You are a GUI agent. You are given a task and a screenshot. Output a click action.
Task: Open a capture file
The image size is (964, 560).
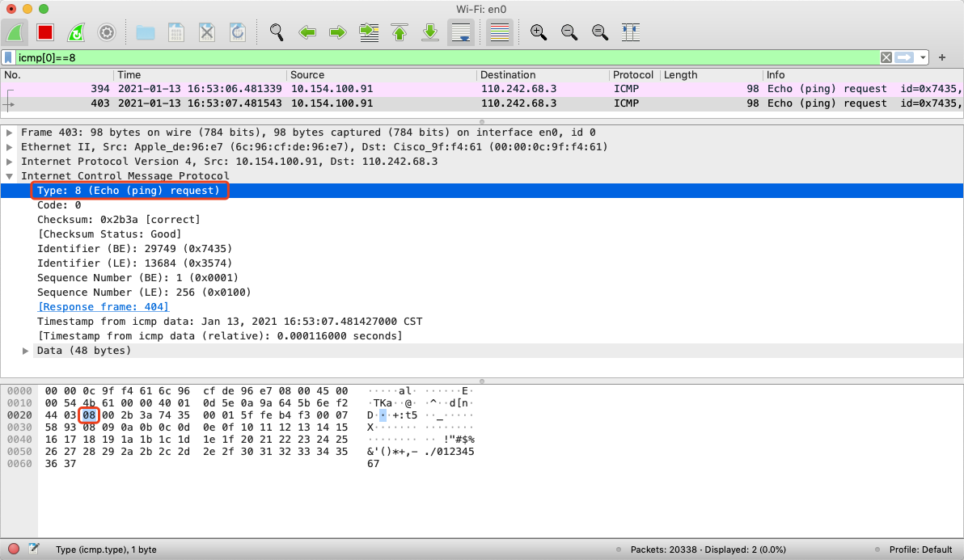click(x=145, y=32)
